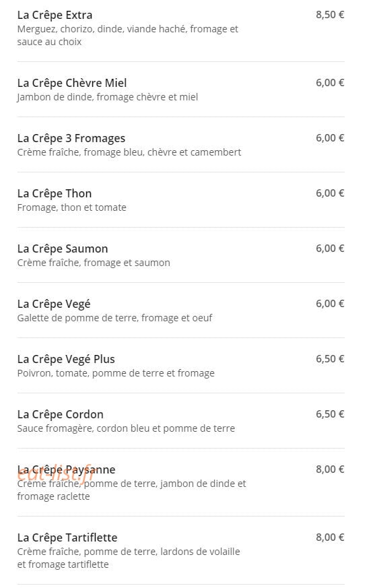Click the 6,50 € price of Crêpe Cordon
The image size is (373, 588).
(330, 414)
